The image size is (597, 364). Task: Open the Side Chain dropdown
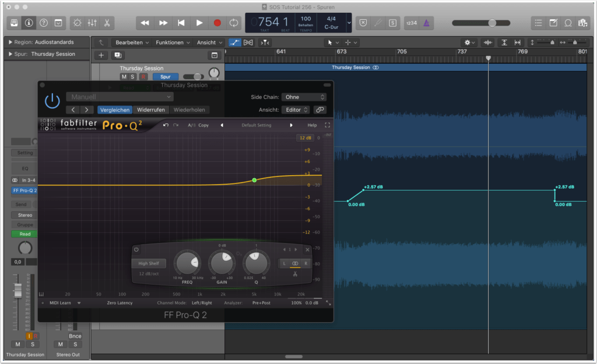tap(304, 97)
